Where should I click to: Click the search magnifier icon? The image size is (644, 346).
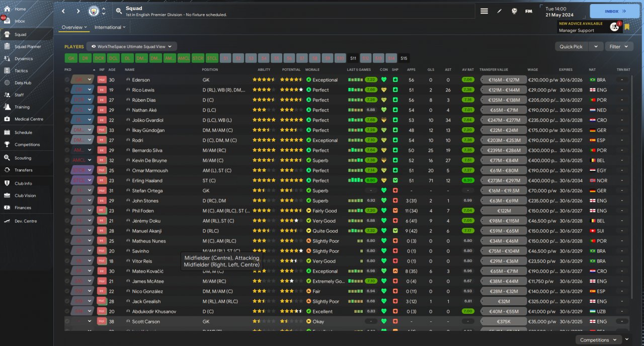pos(118,11)
